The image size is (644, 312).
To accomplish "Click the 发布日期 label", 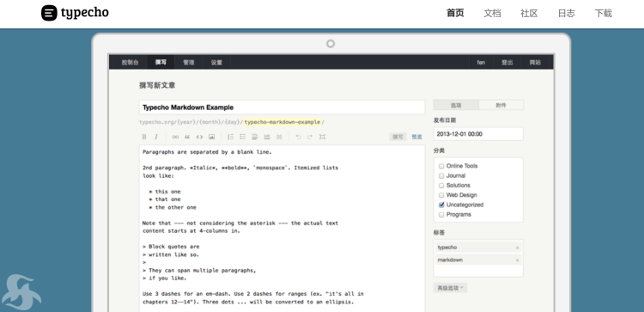I will pyautogui.click(x=445, y=120).
